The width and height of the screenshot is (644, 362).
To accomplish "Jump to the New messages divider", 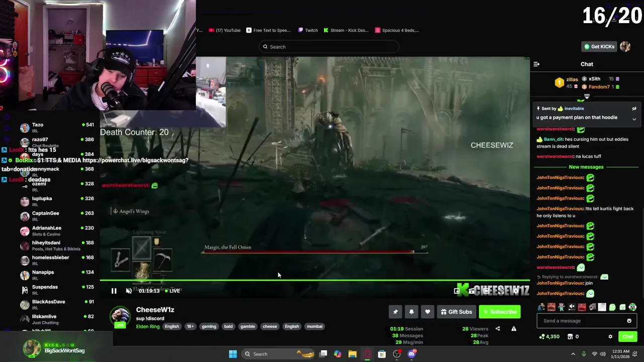I will coord(586,167).
